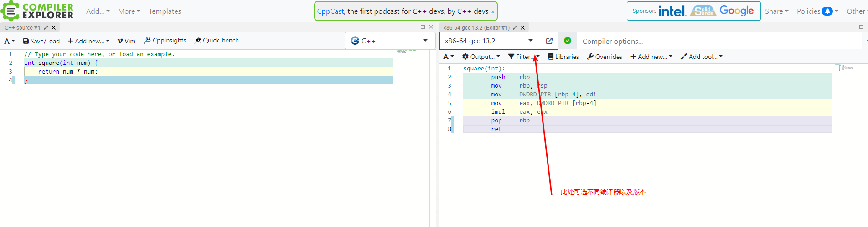The image size is (868, 227).
Task: Open the Share dropdown
Action: pyautogui.click(x=776, y=11)
